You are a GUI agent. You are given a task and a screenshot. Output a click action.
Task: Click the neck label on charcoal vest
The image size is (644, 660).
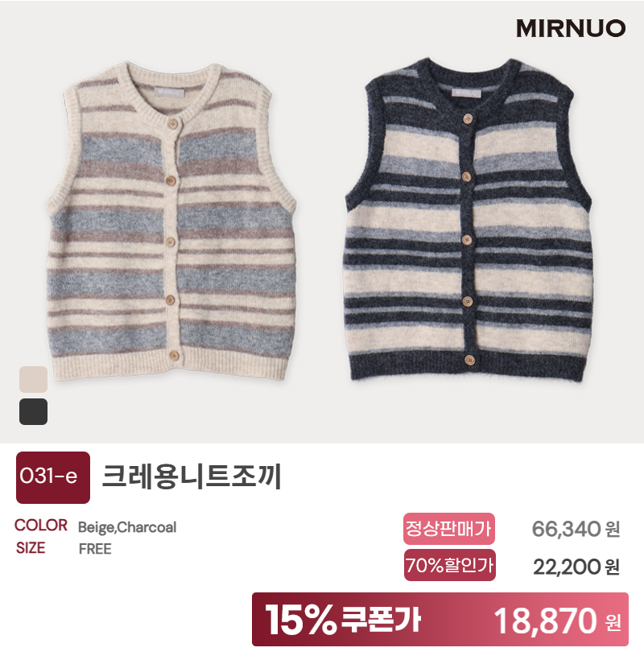click(x=466, y=93)
